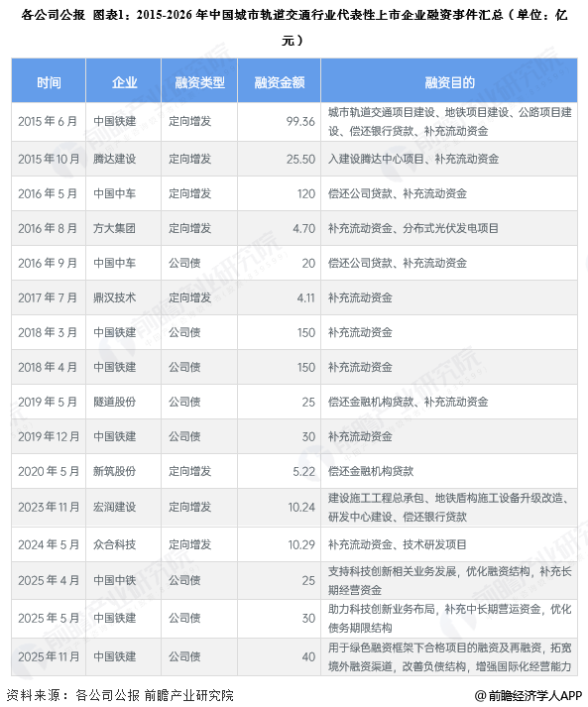Select the 10.24 amount cell
Image resolution: width=588 pixels, height=707 pixels.
[279, 508]
